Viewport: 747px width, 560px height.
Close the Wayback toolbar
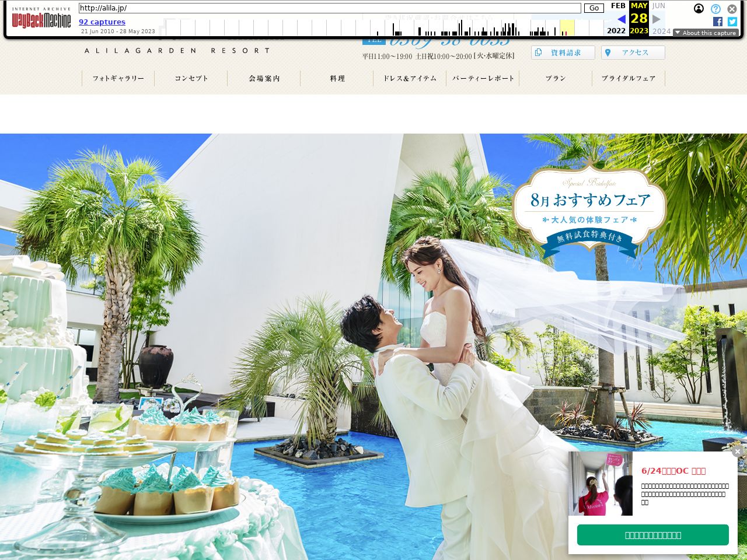coord(732,9)
